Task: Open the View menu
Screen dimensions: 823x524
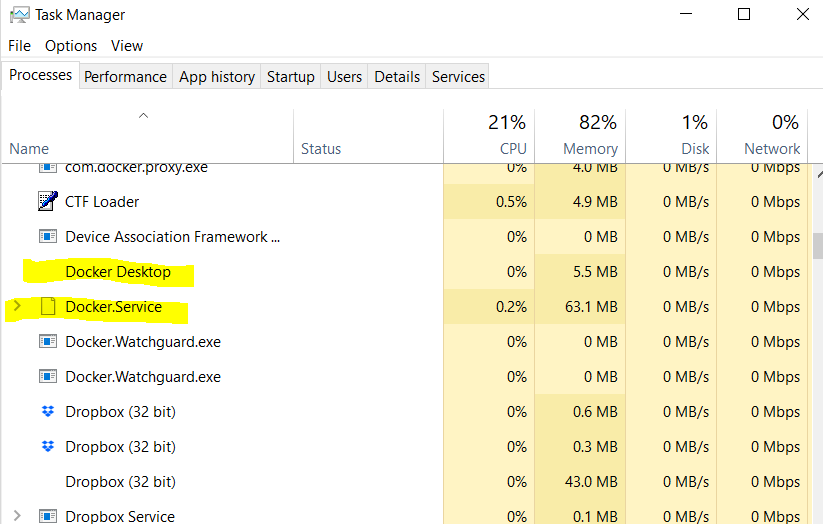Action: (x=126, y=46)
